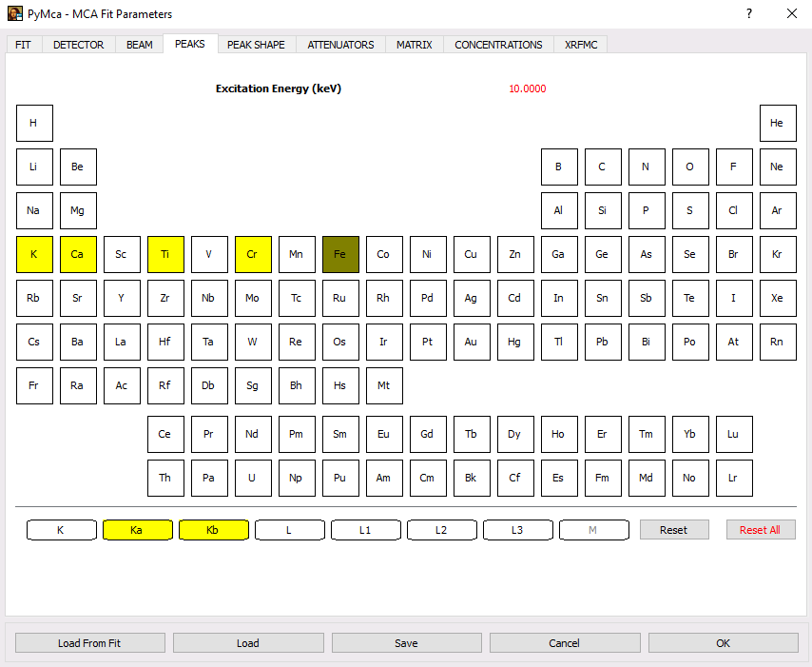Image resolution: width=812 pixels, height=667 pixels.
Task: Save the fit parameters
Action: tap(407, 643)
